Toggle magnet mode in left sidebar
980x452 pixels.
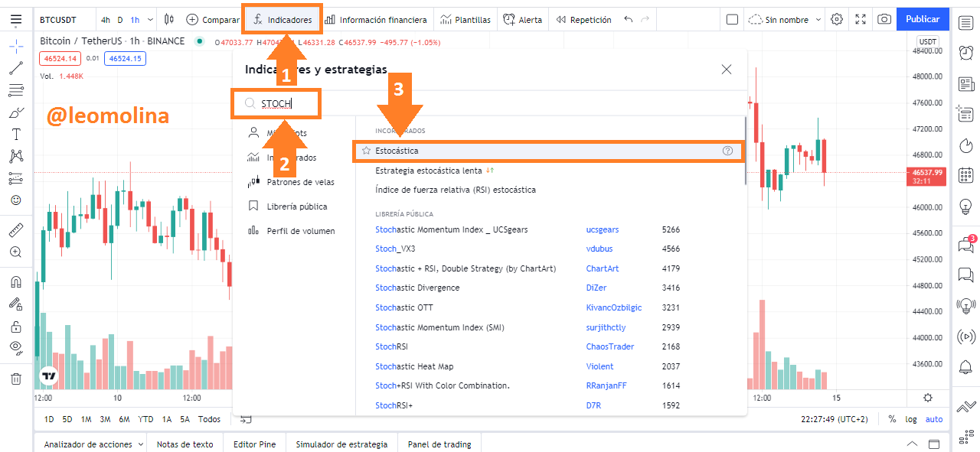click(x=16, y=281)
